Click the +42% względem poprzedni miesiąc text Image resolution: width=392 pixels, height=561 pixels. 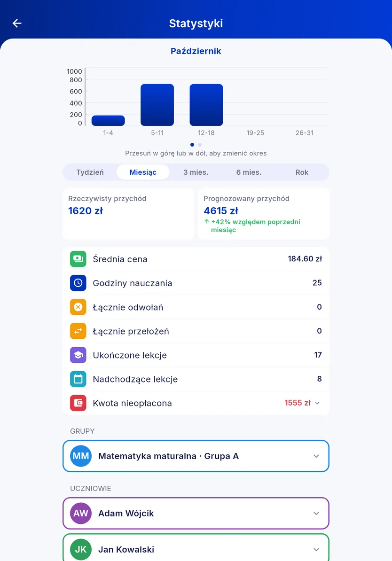click(x=256, y=226)
